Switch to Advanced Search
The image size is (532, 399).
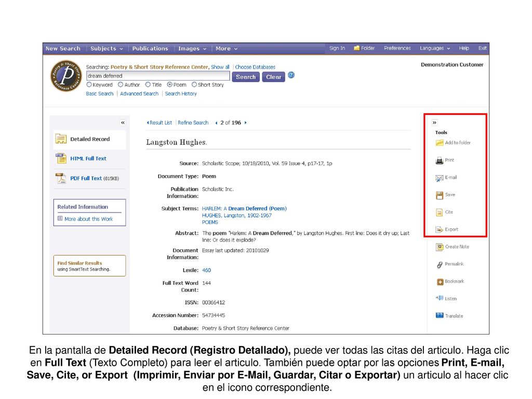pyautogui.click(x=139, y=94)
